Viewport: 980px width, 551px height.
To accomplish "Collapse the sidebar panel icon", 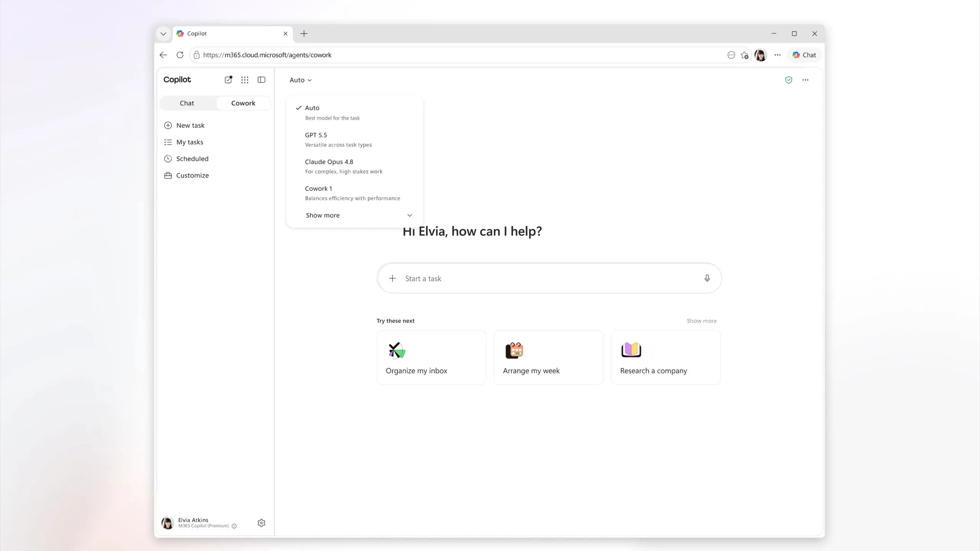I will pos(261,80).
